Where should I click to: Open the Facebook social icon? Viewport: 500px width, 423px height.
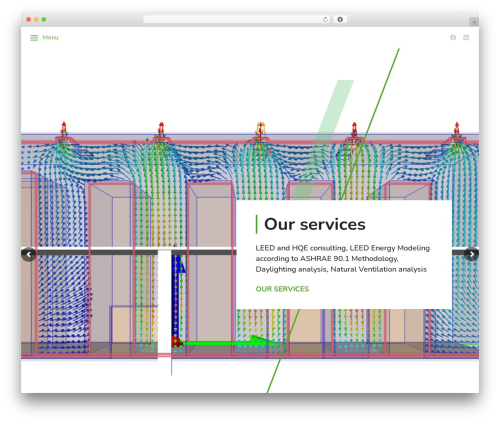click(453, 37)
